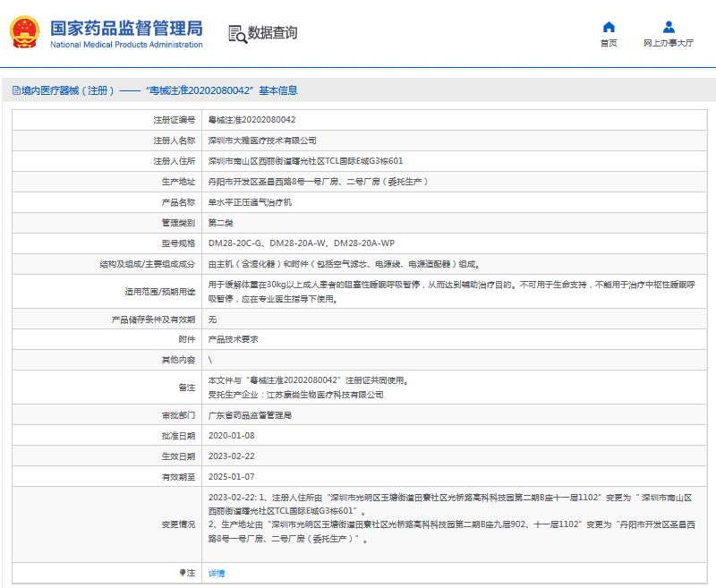The width and height of the screenshot is (716, 588).
Task: Select product name 单水平正压通气治疗机
Action: (x=250, y=202)
